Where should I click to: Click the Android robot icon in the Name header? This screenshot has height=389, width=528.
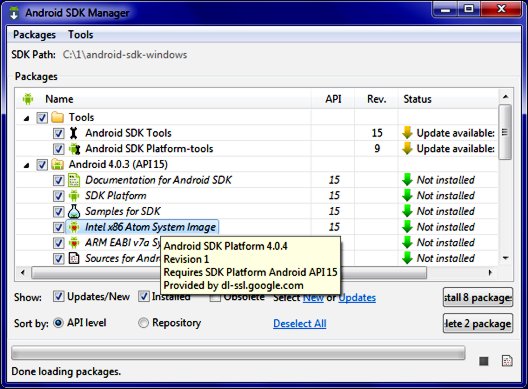pyautogui.click(x=28, y=99)
